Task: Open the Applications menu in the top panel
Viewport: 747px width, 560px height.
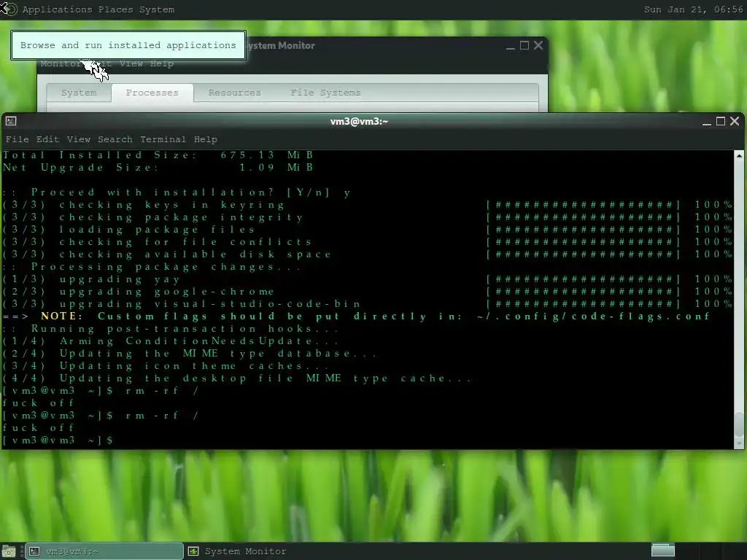Action: click(57, 9)
